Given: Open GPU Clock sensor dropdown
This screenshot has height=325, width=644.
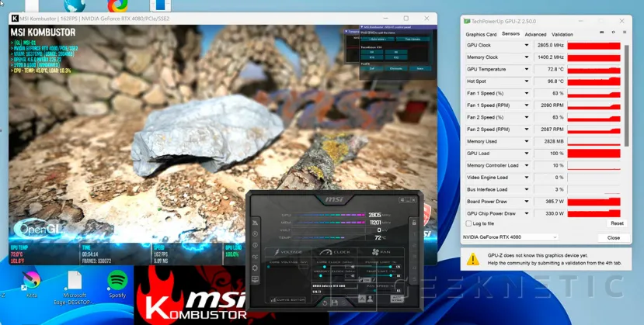Looking at the screenshot, I should tap(527, 45).
